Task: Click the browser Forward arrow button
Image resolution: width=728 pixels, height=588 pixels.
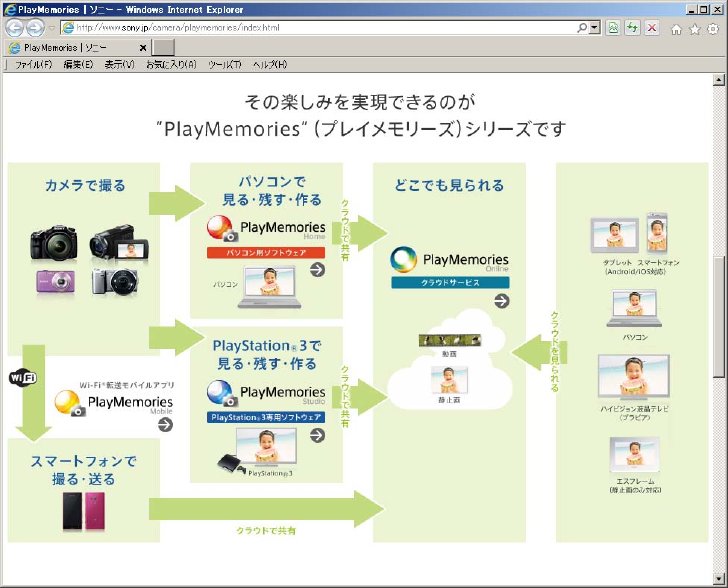Action: pyautogui.click(x=35, y=28)
